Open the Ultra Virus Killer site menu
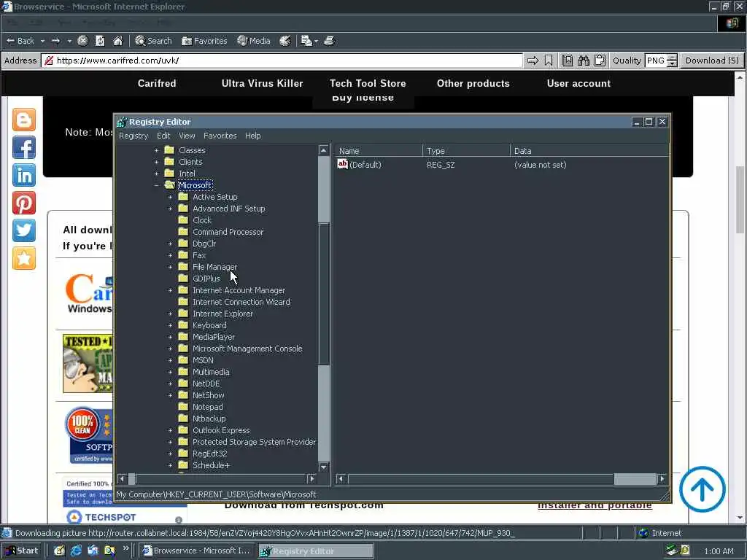The image size is (747, 560). [x=262, y=83]
